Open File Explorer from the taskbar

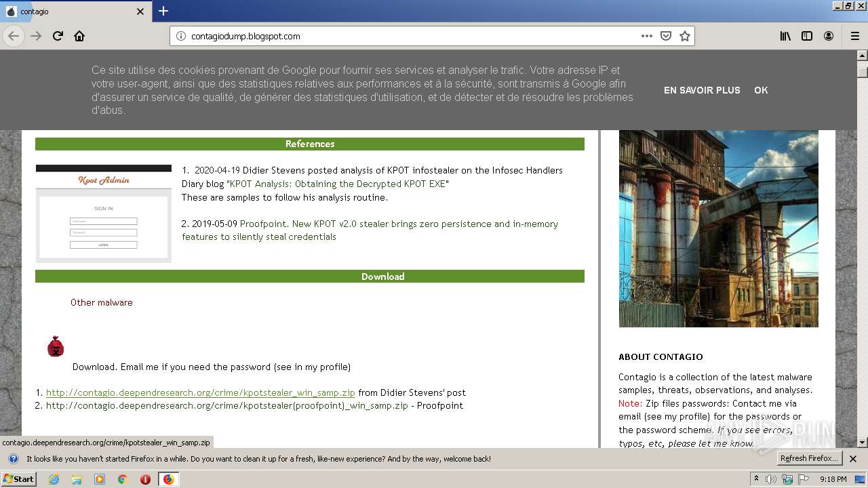(x=77, y=479)
